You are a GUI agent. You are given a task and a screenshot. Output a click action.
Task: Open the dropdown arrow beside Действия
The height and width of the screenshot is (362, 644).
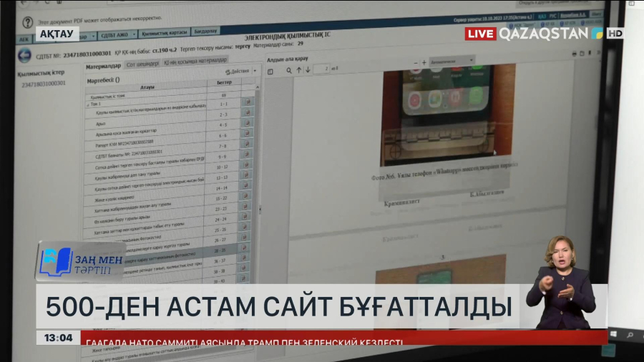(x=255, y=71)
